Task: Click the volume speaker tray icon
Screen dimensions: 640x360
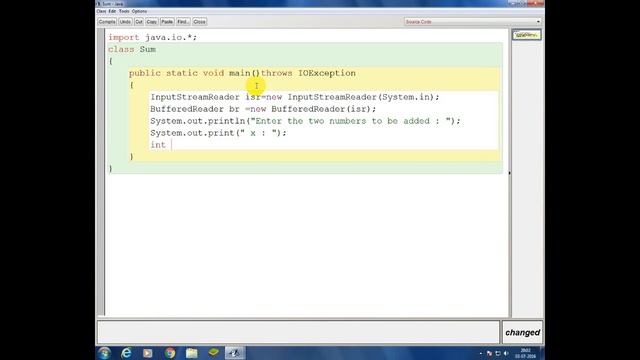Action: [506, 353]
